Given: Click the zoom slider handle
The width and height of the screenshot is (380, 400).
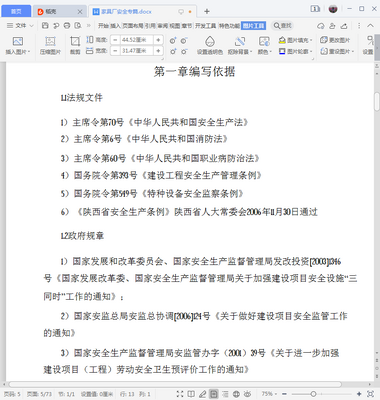Looking at the screenshot, I should [313, 394].
